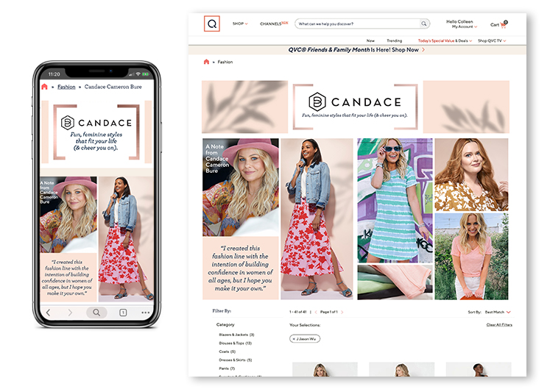The width and height of the screenshot is (550, 392).
Task: Click the 'Page 1 of 1' text
Action: (x=328, y=312)
